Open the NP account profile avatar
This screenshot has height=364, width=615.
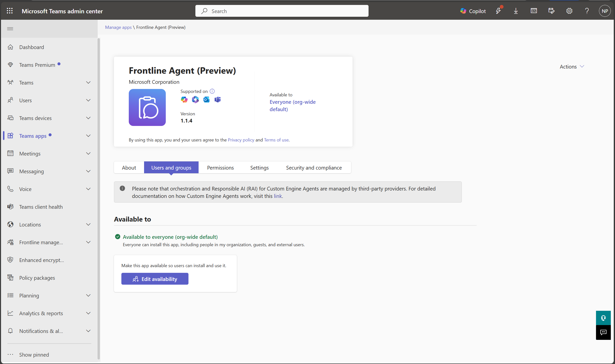point(605,11)
